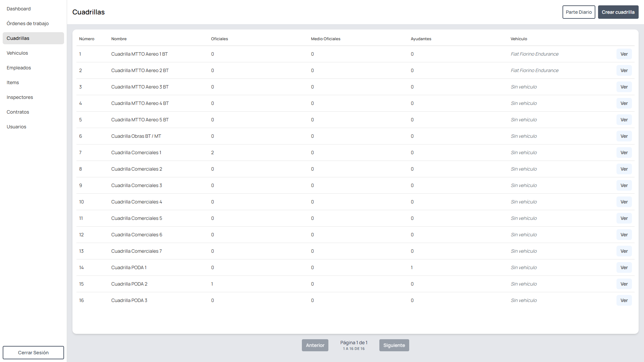This screenshot has height=362, width=644.
Task: Click Ver for Cuadrilla Comerciales 2
Action: [x=624, y=169]
